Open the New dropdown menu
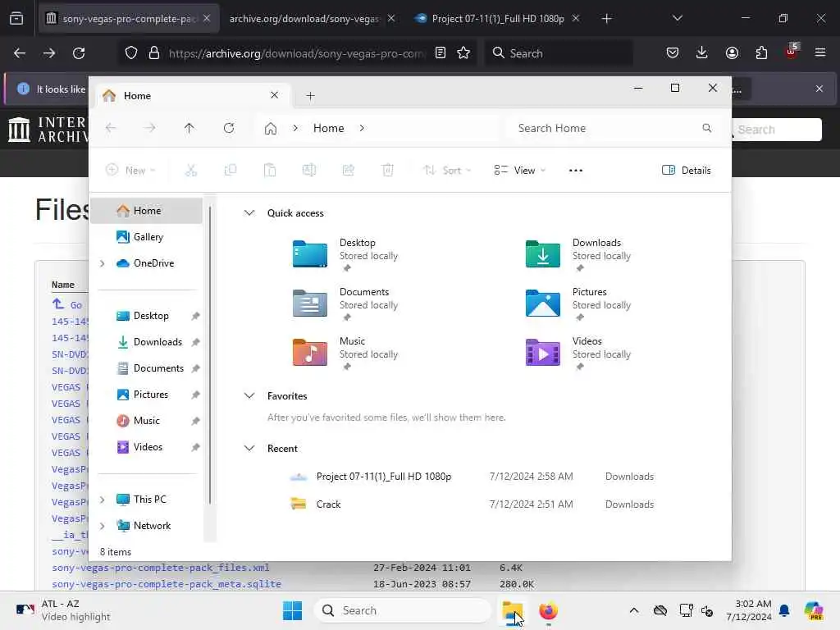The height and width of the screenshot is (630, 840). [130, 171]
